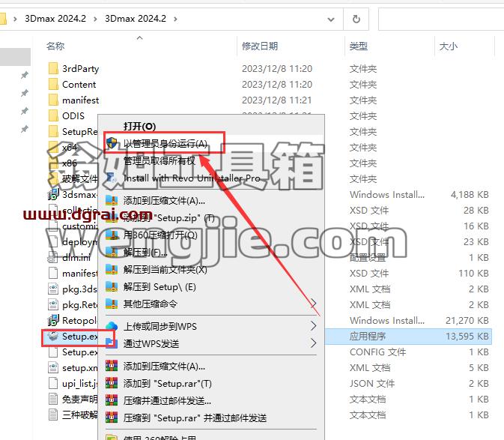Click the shield icon for run as administrator

click(112, 143)
